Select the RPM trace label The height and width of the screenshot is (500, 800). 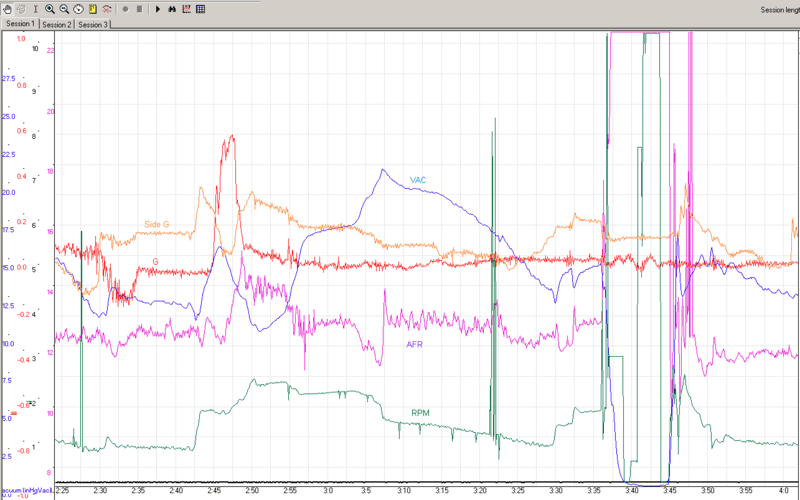pyautogui.click(x=422, y=412)
